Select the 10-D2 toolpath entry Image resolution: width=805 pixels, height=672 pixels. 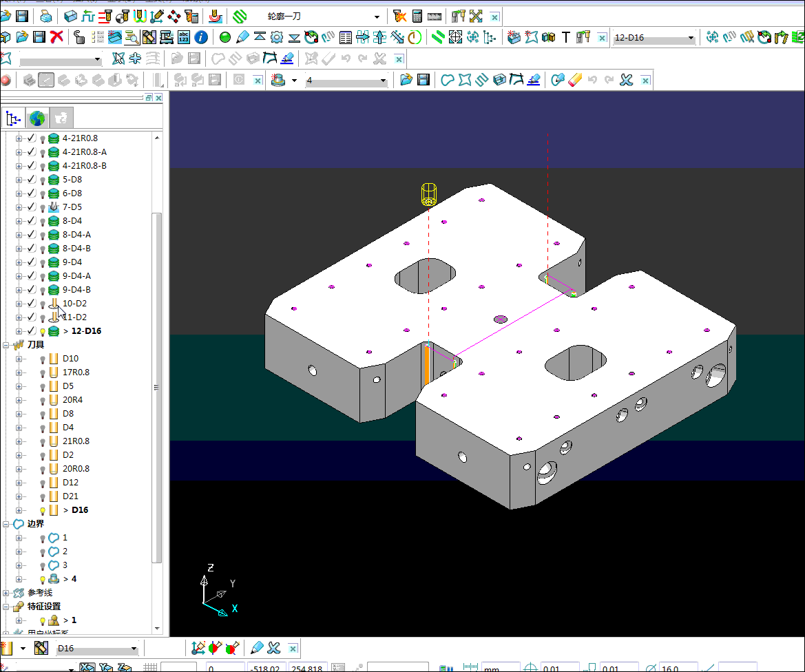tap(74, 304)
